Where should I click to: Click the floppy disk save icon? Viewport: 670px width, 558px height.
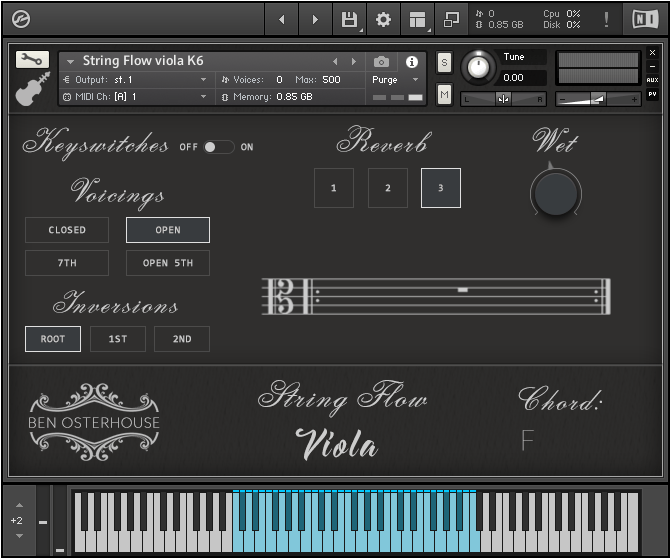349,19
